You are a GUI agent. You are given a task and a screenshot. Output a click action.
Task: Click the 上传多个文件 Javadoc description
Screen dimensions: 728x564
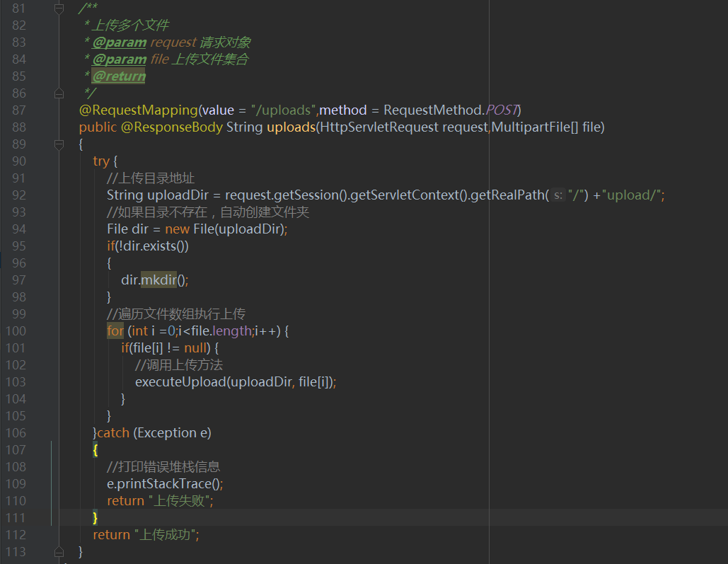tap(130, 25)
